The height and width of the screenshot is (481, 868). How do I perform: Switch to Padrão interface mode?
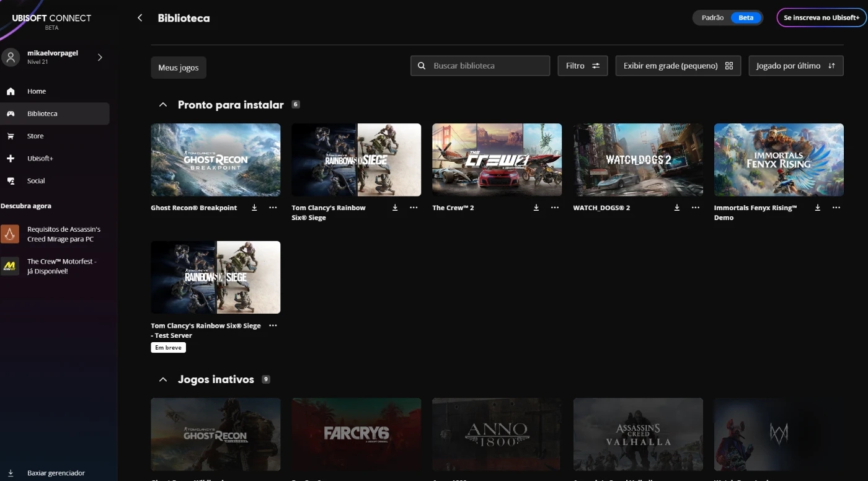[x=712, y=18]
